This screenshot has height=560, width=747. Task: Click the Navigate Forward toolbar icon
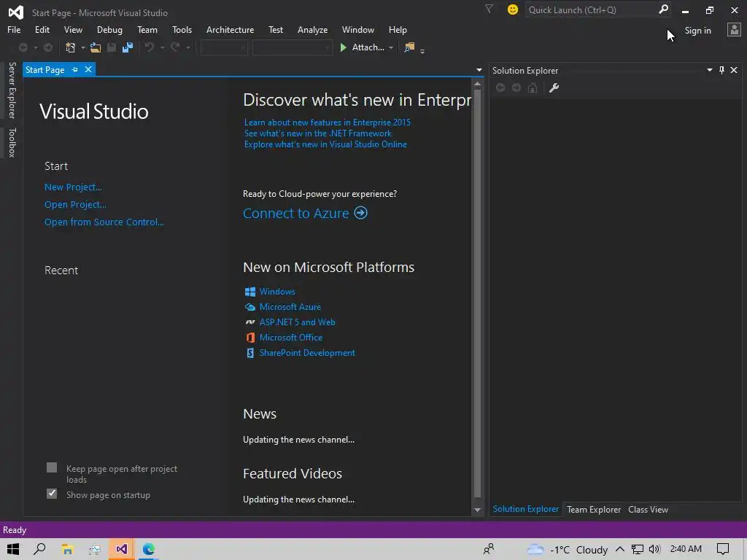point(48,47)
